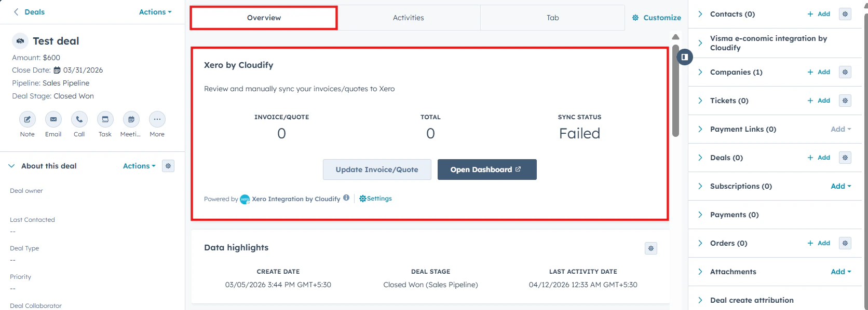Expand the Subscriptions (0) section
This screenshot has height=310, width=868.
pos(700,186)
